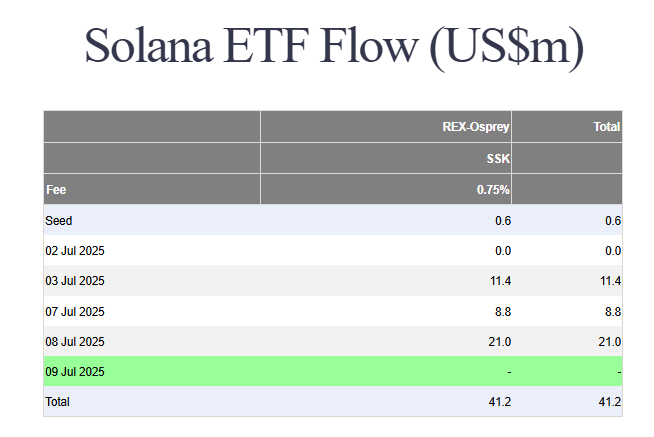Click the 03 Jul 2025 date cell
The width and height of the screenshot is (654, 437).
(x=75, y=281)
